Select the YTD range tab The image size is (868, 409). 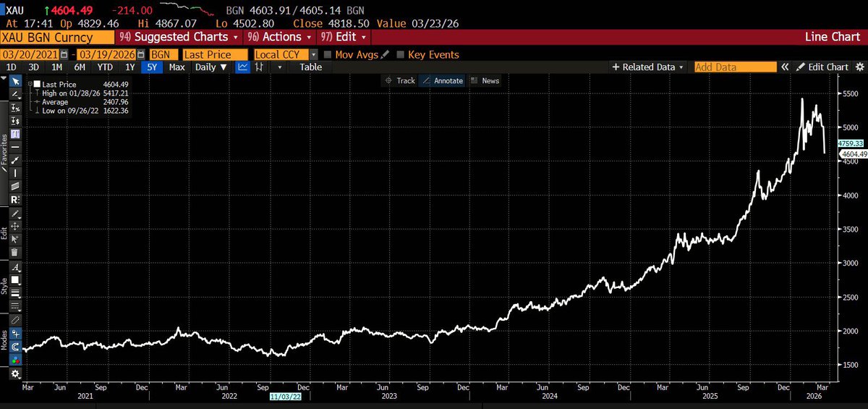pos(105,67)
